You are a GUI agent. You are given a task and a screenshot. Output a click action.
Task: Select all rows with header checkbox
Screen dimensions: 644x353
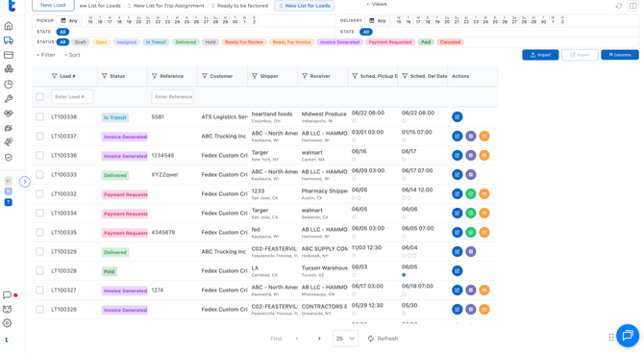(x=39, y=96)
